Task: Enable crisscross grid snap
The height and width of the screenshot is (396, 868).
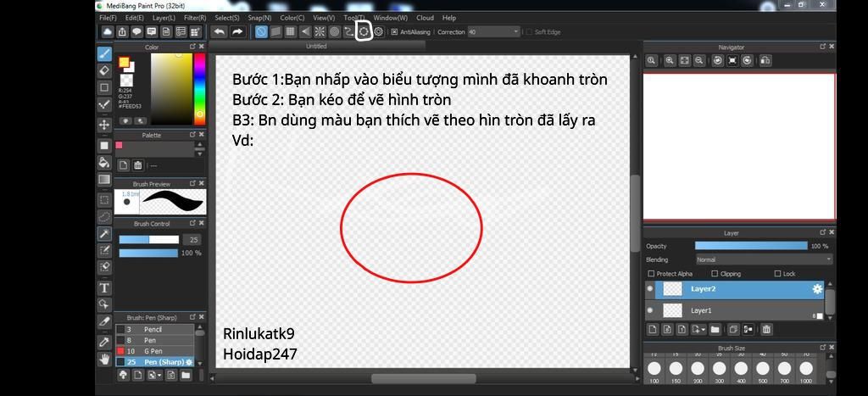Action: click(290, 32)
